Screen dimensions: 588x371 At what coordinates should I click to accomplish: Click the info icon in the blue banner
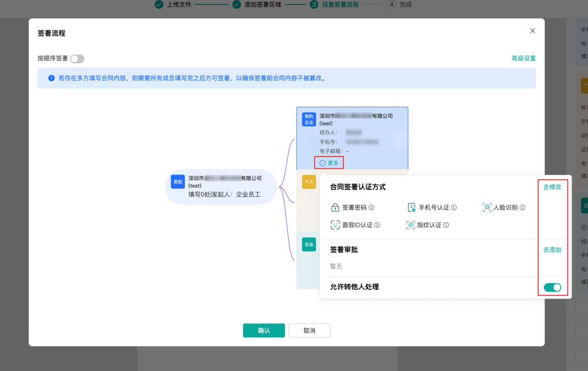pyautogui.click(x=51, y=78)
